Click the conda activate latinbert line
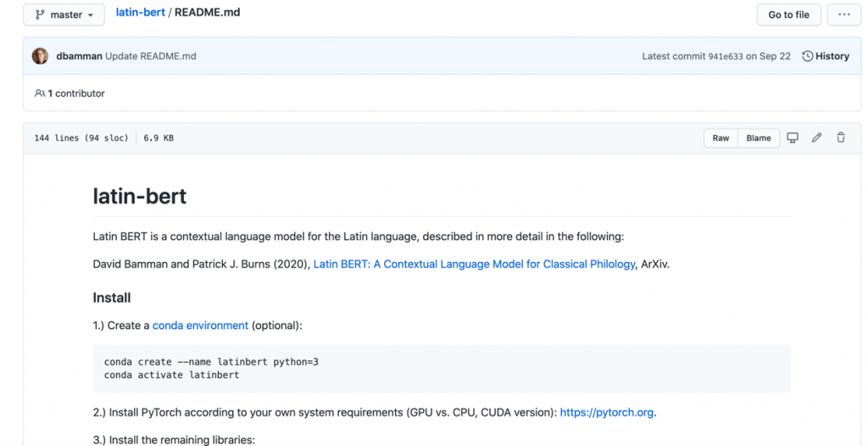This screenshot has width=868, height=446. 171,375
